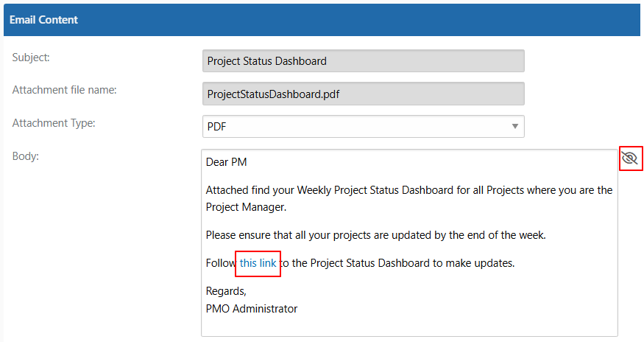Viewport: 644px width, 342px height.
Task: Toggle the body preview eye icon
Action: click(x=629, y=158)
